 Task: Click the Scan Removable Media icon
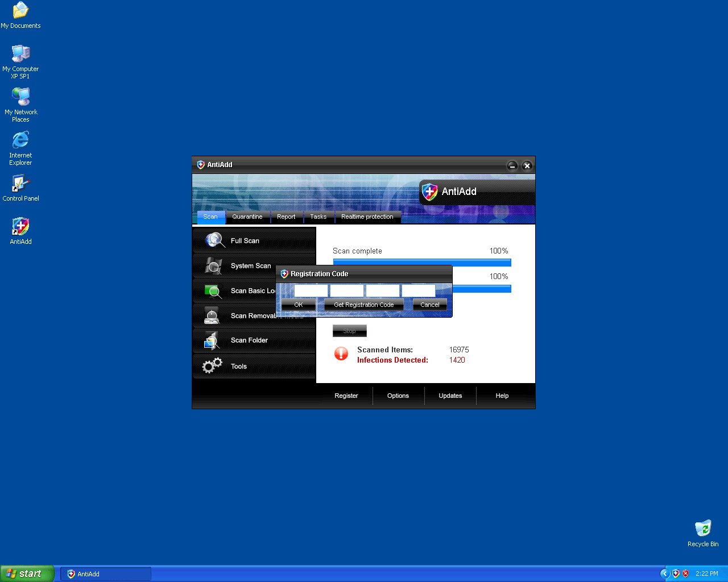click(x=212, y=315)
